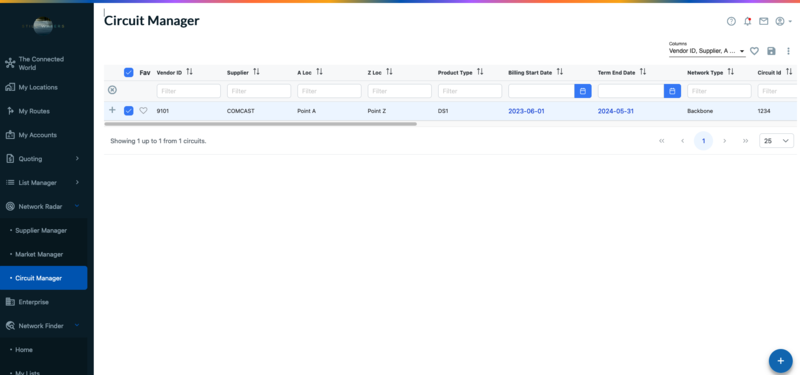Image resolution: width=800 pixels, height=375 pixels.
Task: Open the mail envelope icon
Action: 763,21
